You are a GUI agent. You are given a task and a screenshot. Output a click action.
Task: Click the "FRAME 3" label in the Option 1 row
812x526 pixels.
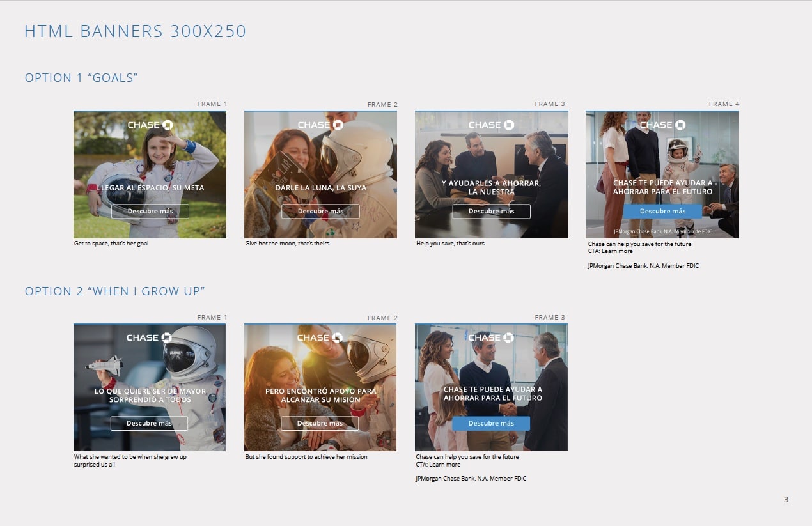click(550, 104)
